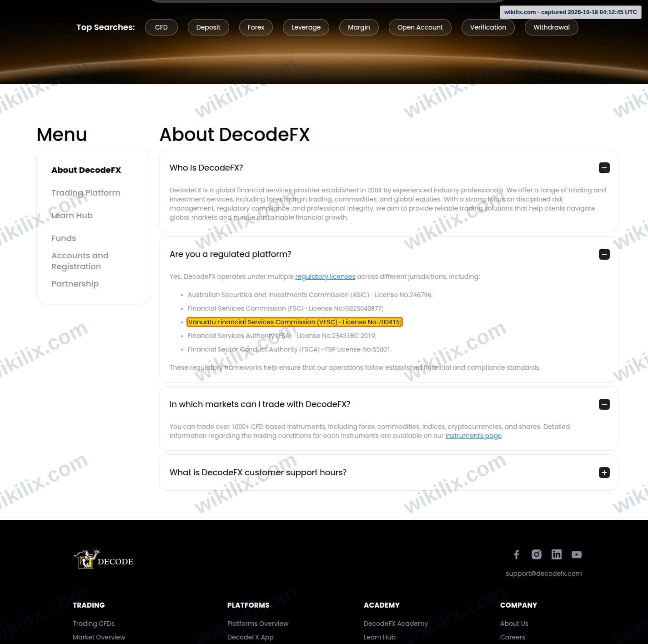Click the ASIC License No:246796 line
Viewport: 648px width, 644px height.
coord(310,295)
